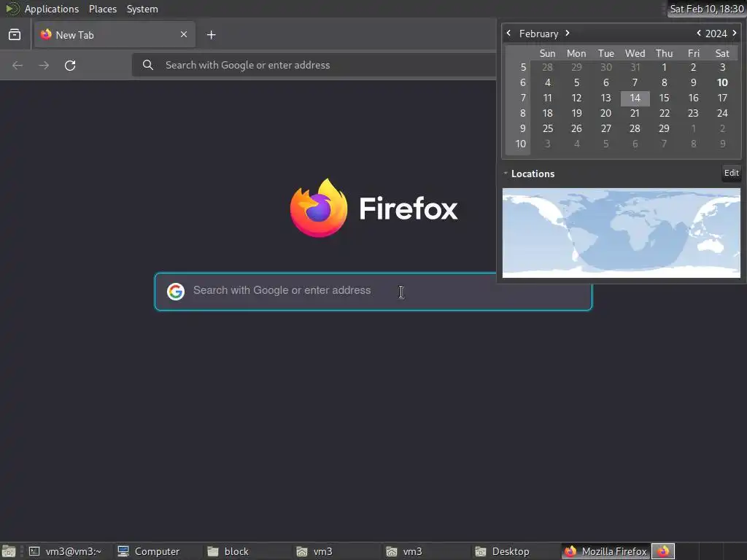
Task: Select February 5 in calendar
Action: pyautogui.click(x=576, y=83)
